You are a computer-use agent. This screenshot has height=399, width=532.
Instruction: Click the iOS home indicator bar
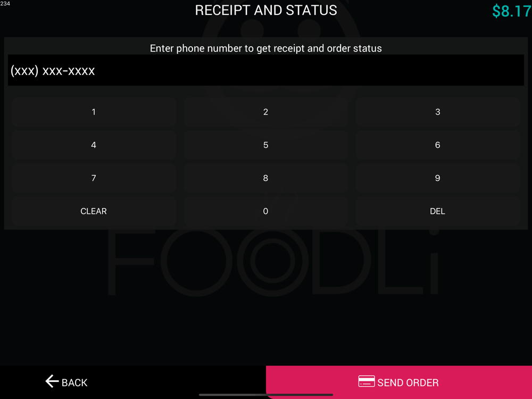pos(266,395)
